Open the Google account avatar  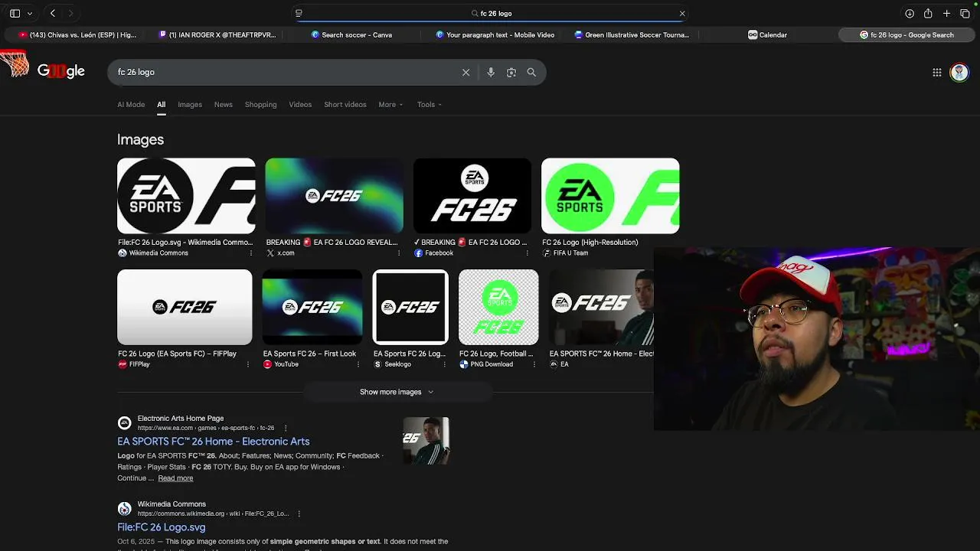pos(959,72)
